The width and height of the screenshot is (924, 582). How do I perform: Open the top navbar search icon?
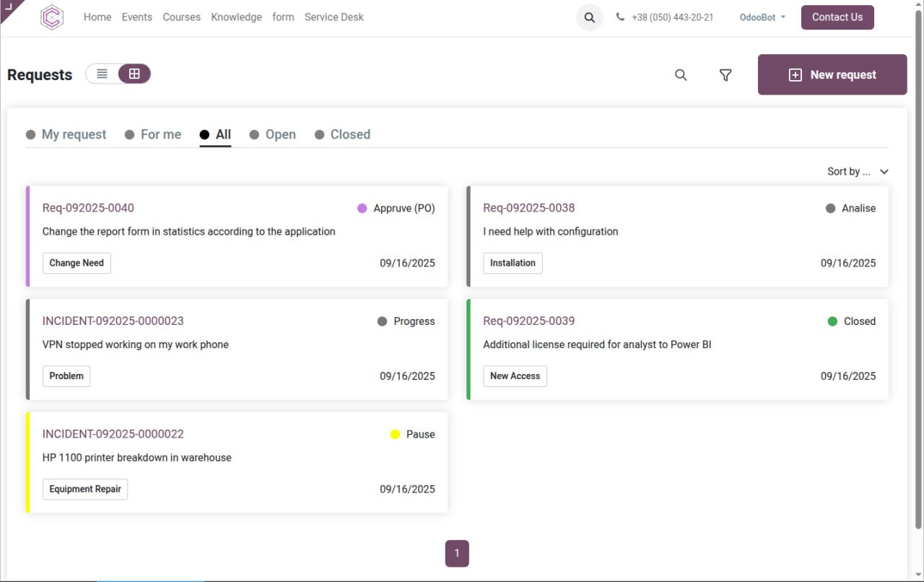click(x=589, y=17)
